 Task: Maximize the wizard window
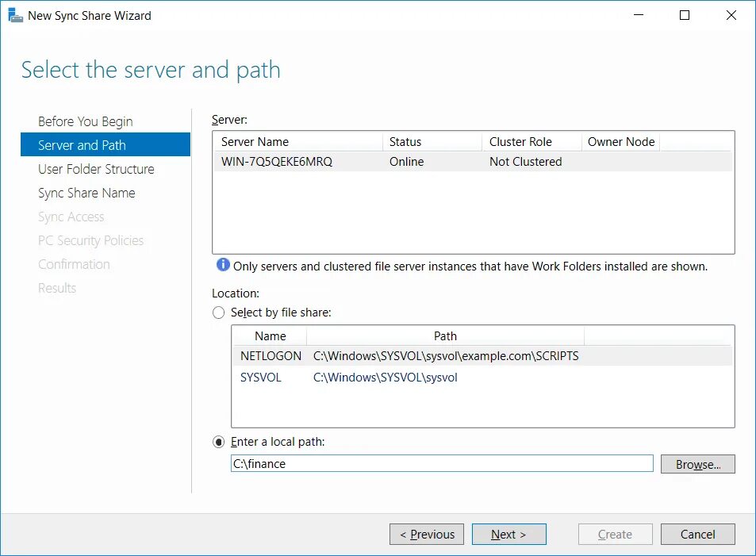[x=684, y=15]
